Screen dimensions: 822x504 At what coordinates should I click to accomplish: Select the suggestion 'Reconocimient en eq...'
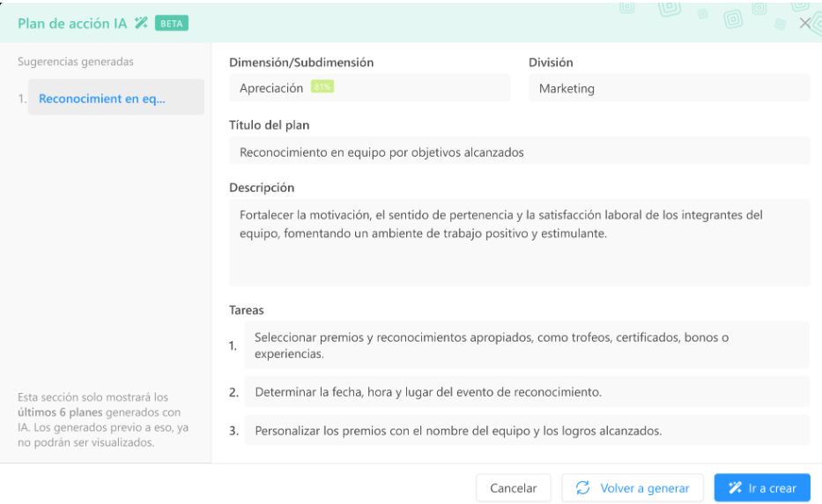pyautogui.click(x=116, y=98)
